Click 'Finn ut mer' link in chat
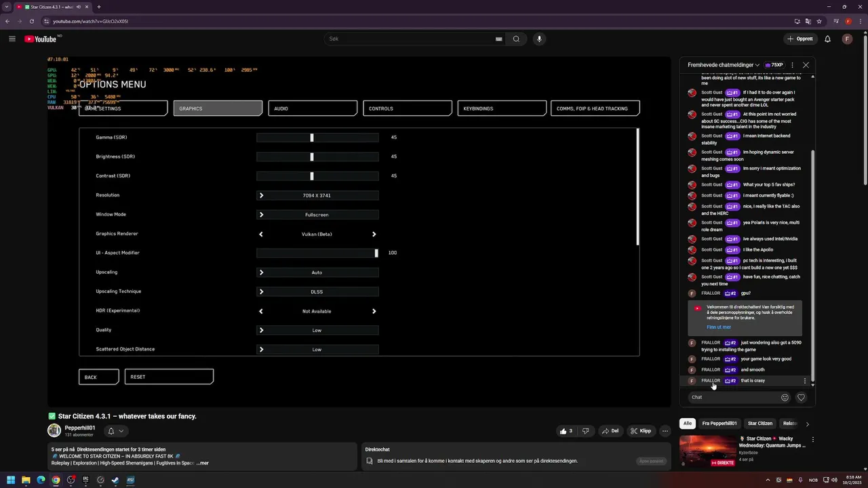Screen dimensions: 868x488 pos(719,327)
